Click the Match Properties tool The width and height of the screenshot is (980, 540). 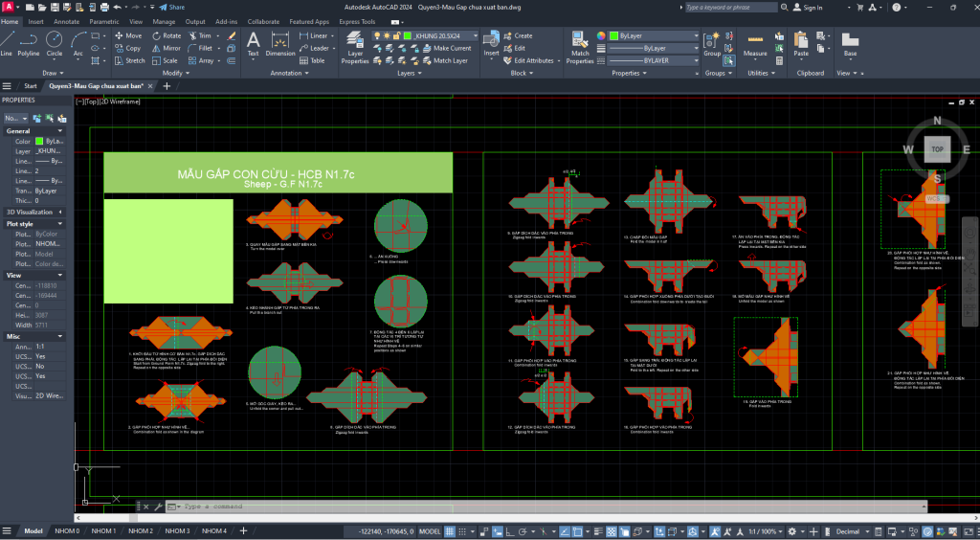(x=580, y=48)
